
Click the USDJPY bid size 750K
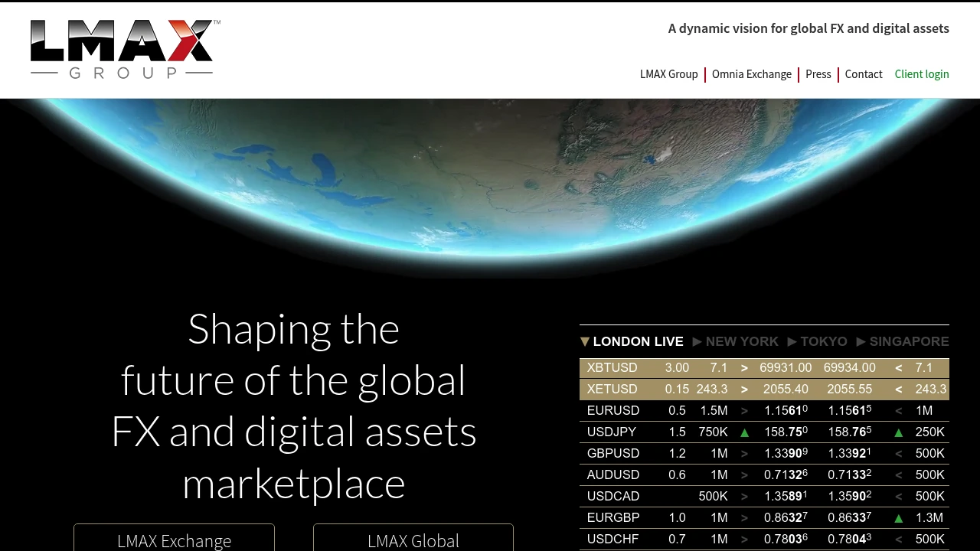tap(713, 432)
